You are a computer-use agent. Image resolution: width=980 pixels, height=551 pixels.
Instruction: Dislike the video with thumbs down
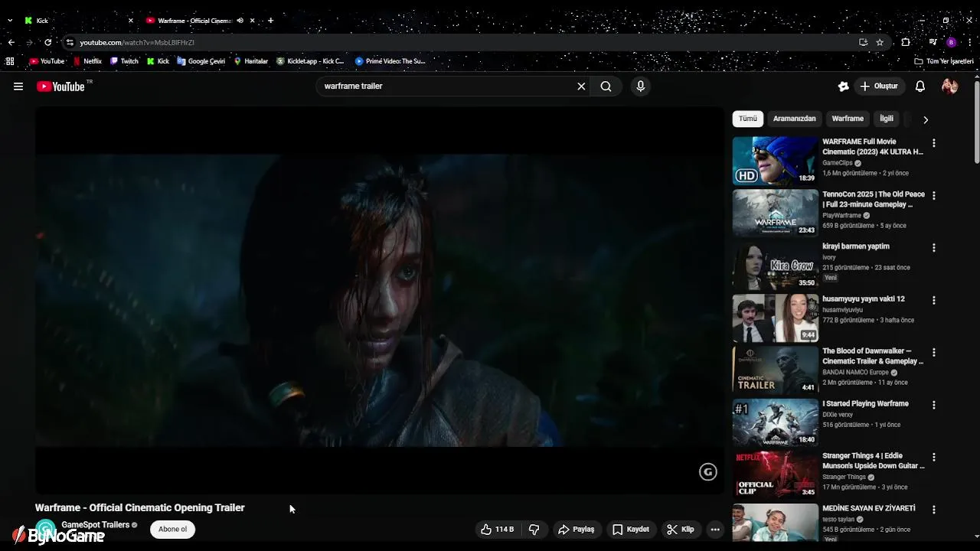(534, 530)
